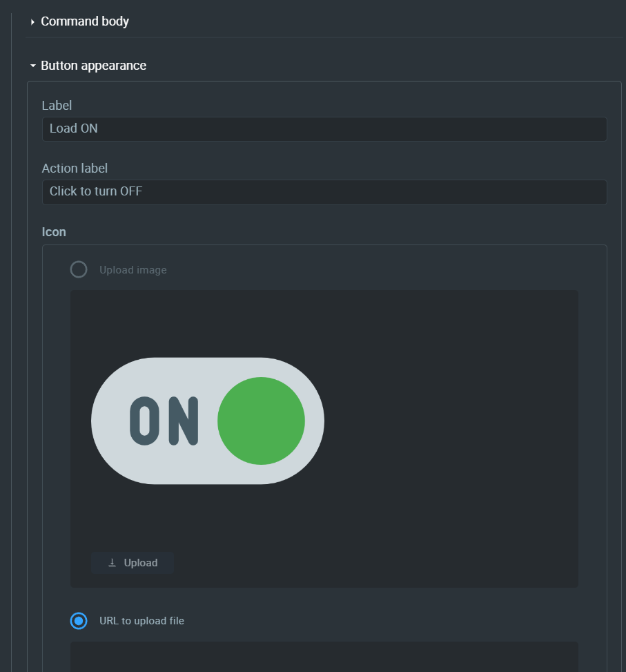Click the Button appearance heading text
Viewport: 626px width, 672px height.
pyautogui.click(x=93, y=66)
